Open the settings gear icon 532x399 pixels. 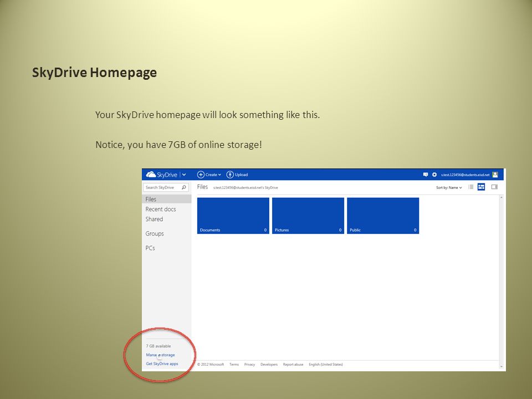pos(434,175)
